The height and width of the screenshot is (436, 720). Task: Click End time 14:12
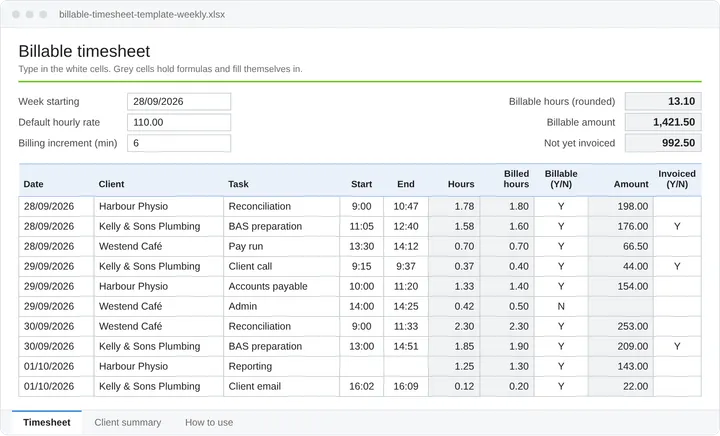click(406, 246)
